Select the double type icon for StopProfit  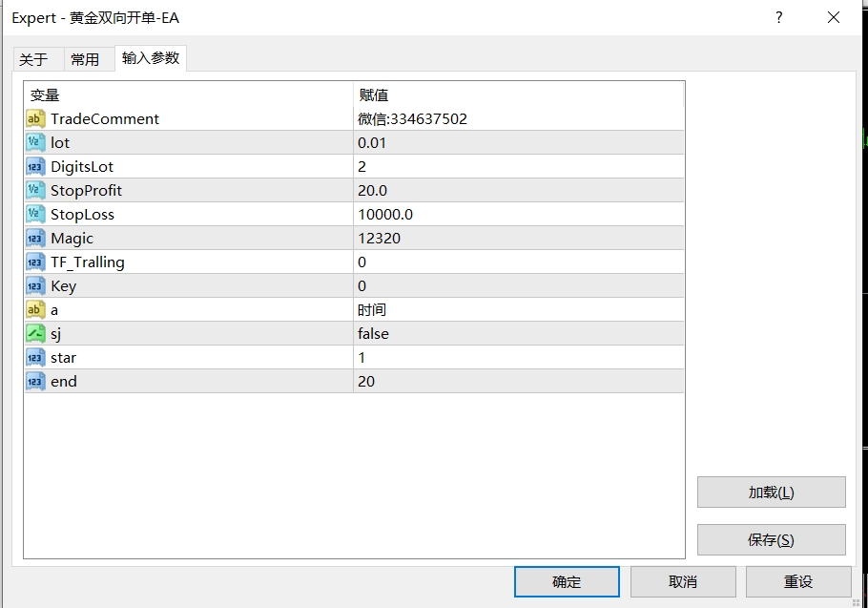point(36,190)
